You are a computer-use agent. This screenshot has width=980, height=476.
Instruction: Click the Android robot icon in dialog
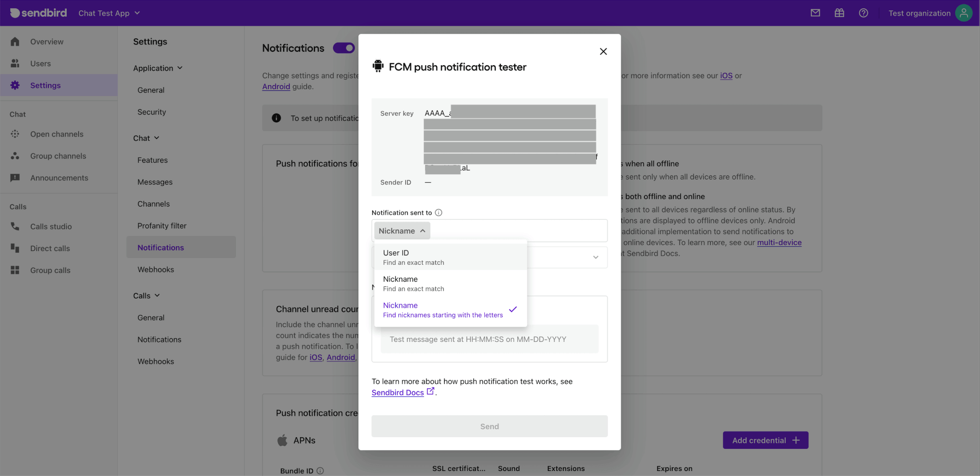(378, 66)
